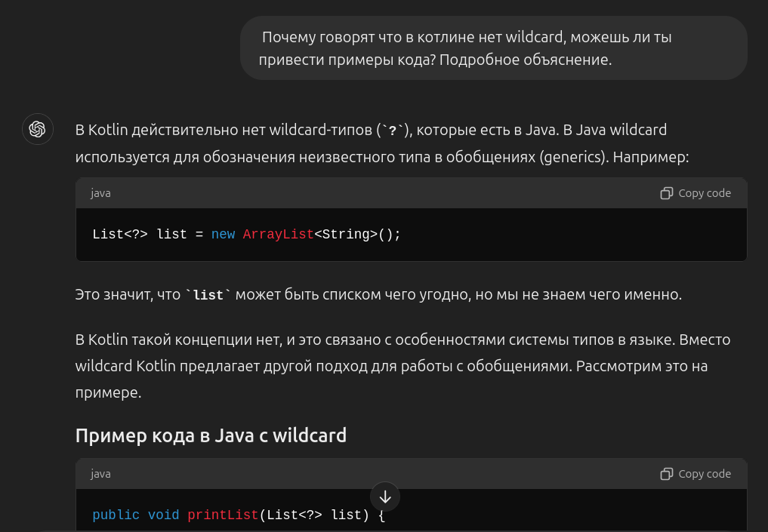Click the heading "Пример кода в Java с wildcard"
Viewport: 768px width, 532px height.
click(x=211, y=435)
